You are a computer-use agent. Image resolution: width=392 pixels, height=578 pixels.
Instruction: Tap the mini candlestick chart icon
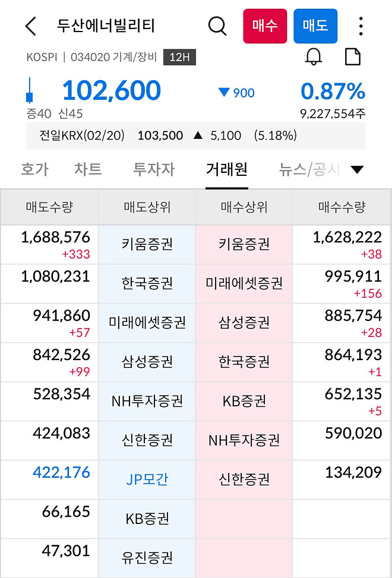(30, 91)
